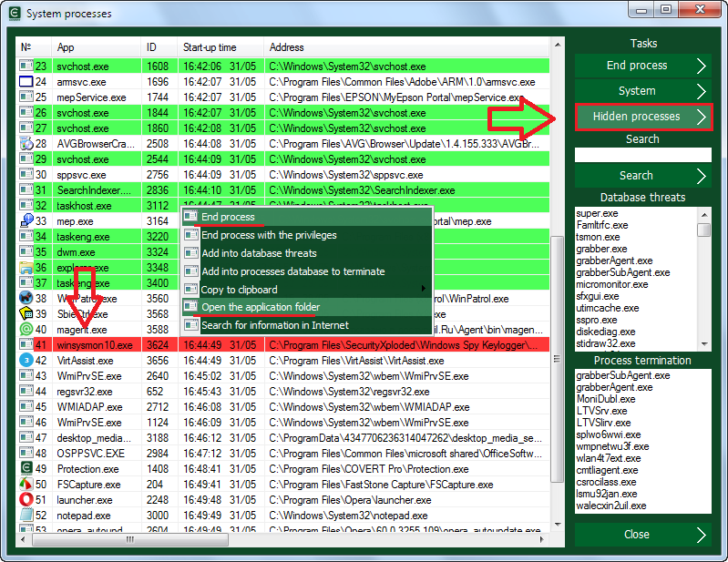
Task: Select the mepService.exe process name
Action: [91, 97]
